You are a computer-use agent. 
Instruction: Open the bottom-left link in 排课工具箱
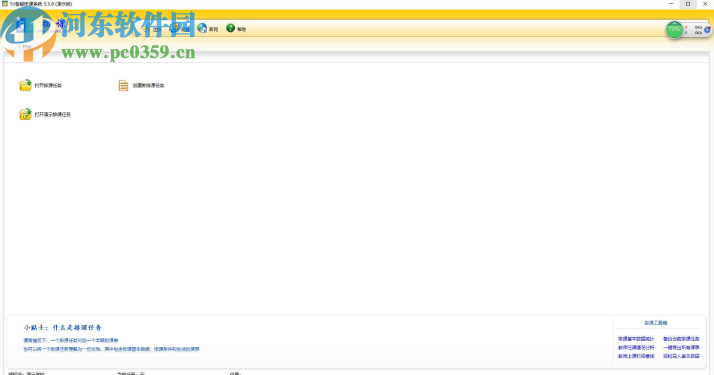[x=636, y=356]
